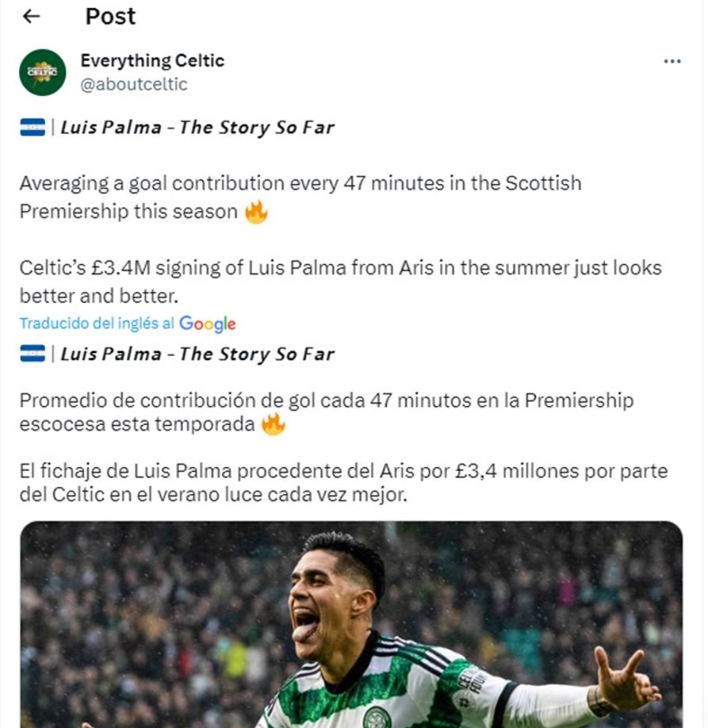Click the @aboutceltic handle
The height and width of the screenshot is (728, 708).
[x=134, y=84]
